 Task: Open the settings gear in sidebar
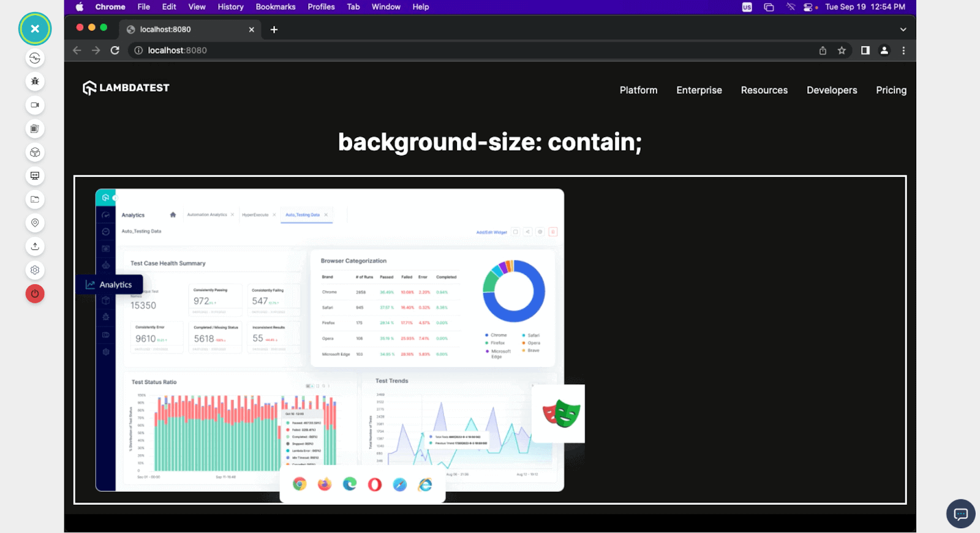[35, 270]
